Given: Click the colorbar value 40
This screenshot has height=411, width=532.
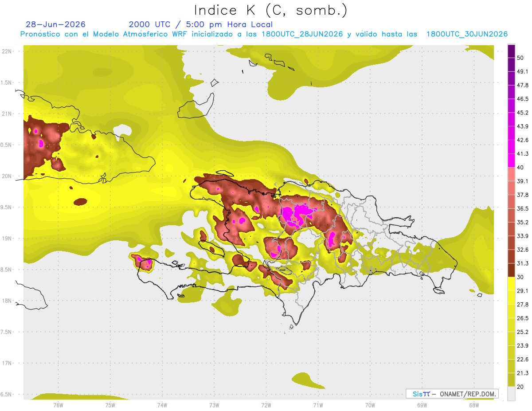Looking at the screenshot, I should tap(520, 168).
